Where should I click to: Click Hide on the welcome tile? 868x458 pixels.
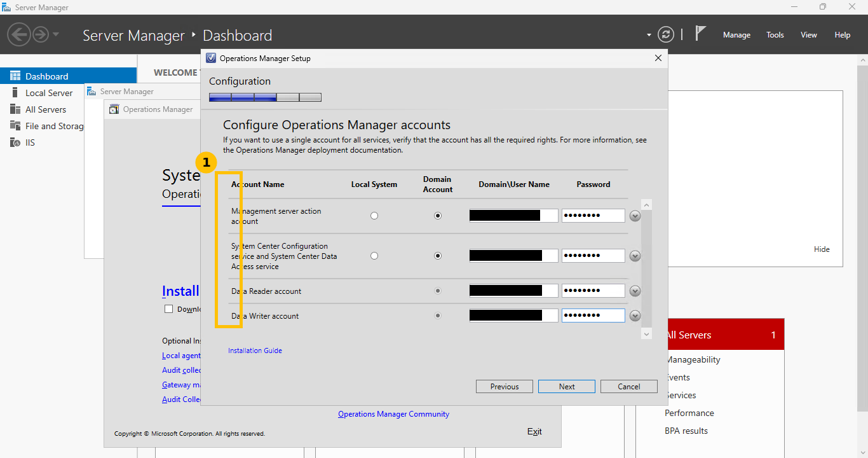tap(822, 249)
